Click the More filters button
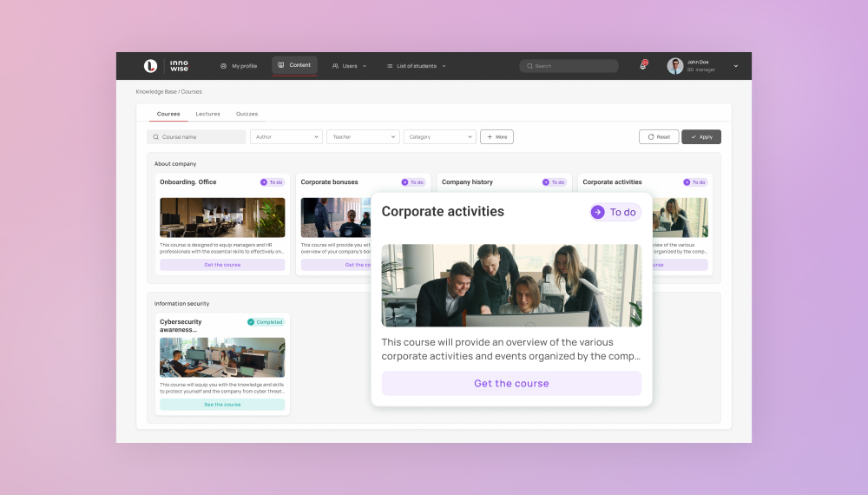This screenshot has height=495, width=868. pyautogui.click(x=496, y=136)
